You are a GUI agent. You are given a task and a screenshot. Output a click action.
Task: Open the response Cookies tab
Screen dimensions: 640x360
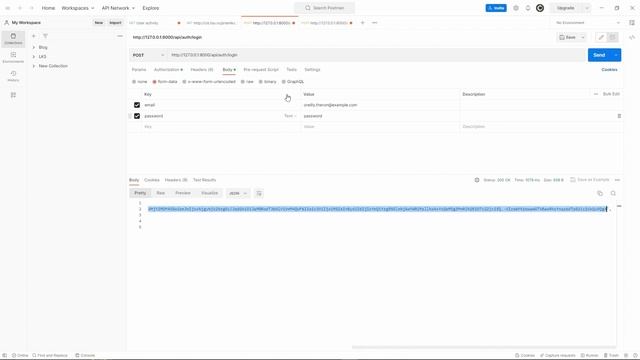coord(152,180)
